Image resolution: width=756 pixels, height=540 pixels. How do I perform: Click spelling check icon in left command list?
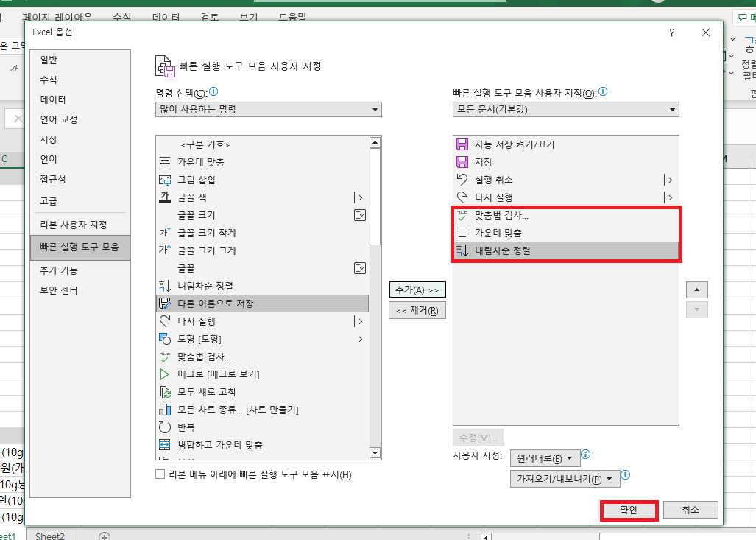[x=165, y=357]
